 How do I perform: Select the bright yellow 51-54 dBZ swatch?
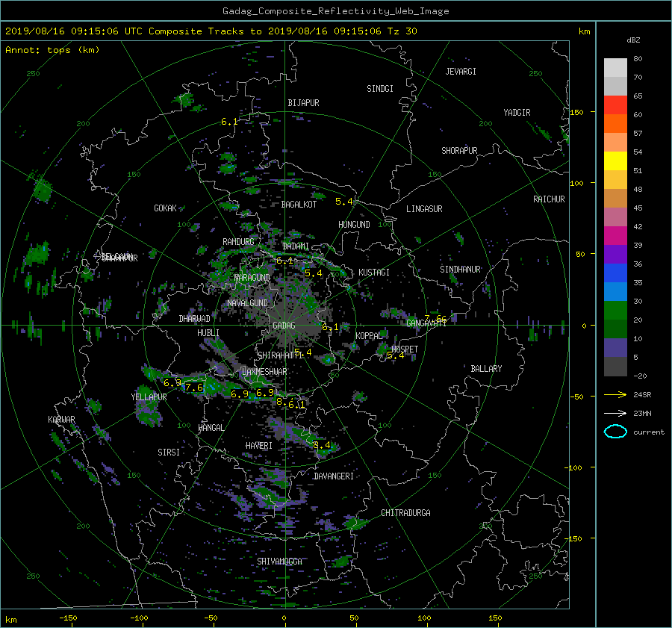tap(615, 161)
